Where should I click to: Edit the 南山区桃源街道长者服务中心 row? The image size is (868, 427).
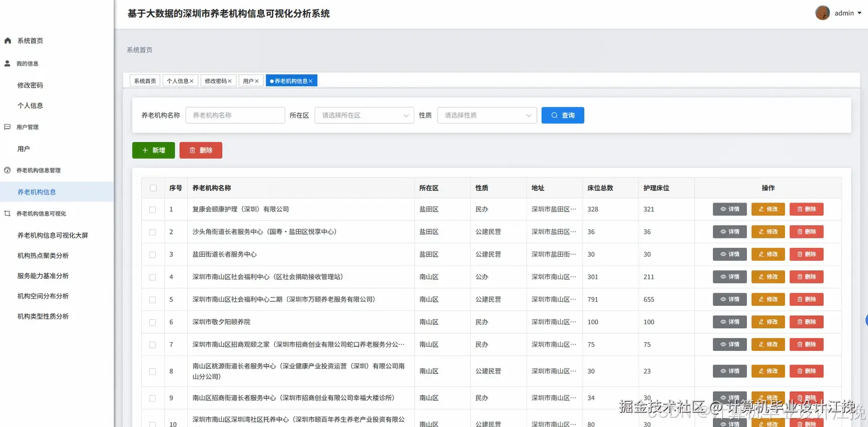click(x=768, y=371)
